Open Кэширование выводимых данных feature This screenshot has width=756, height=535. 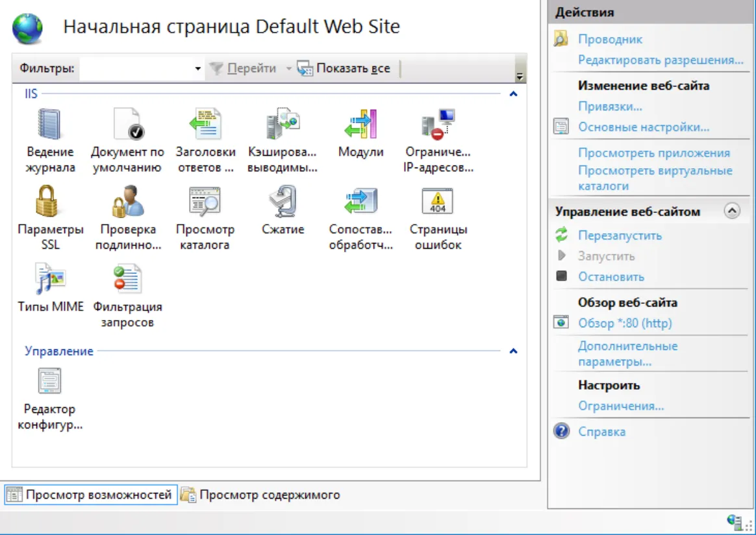(x=283, y=140)
